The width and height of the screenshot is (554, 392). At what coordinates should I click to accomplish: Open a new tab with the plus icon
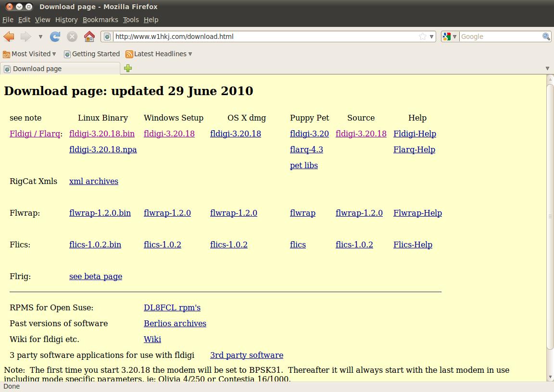click(x=128, y=68)
